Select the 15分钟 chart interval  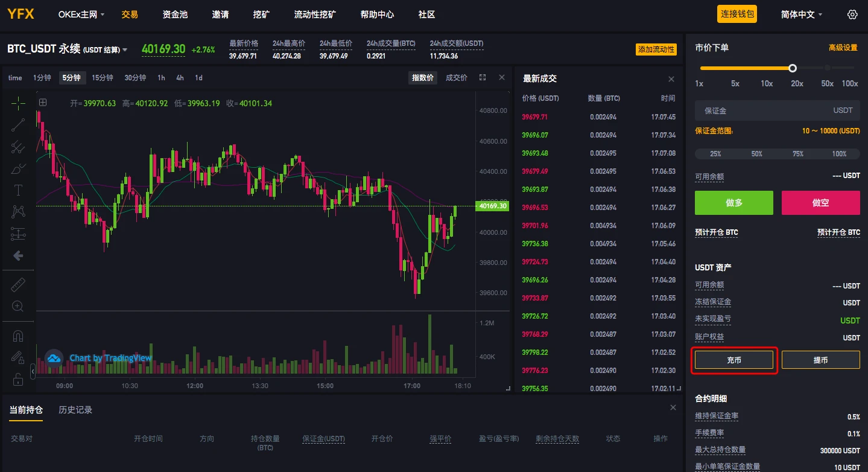click(103, 78)
